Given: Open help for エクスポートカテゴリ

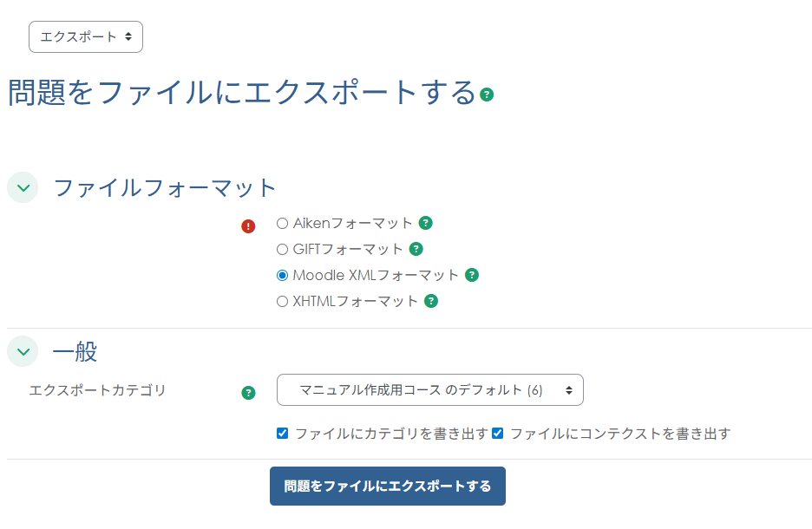Looking at the screenshot, I should coord(249,391).
